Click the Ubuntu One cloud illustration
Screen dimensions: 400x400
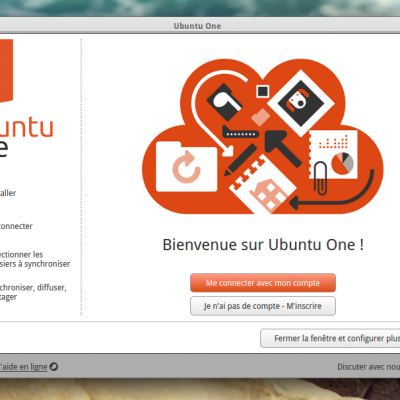click(263, 137)
